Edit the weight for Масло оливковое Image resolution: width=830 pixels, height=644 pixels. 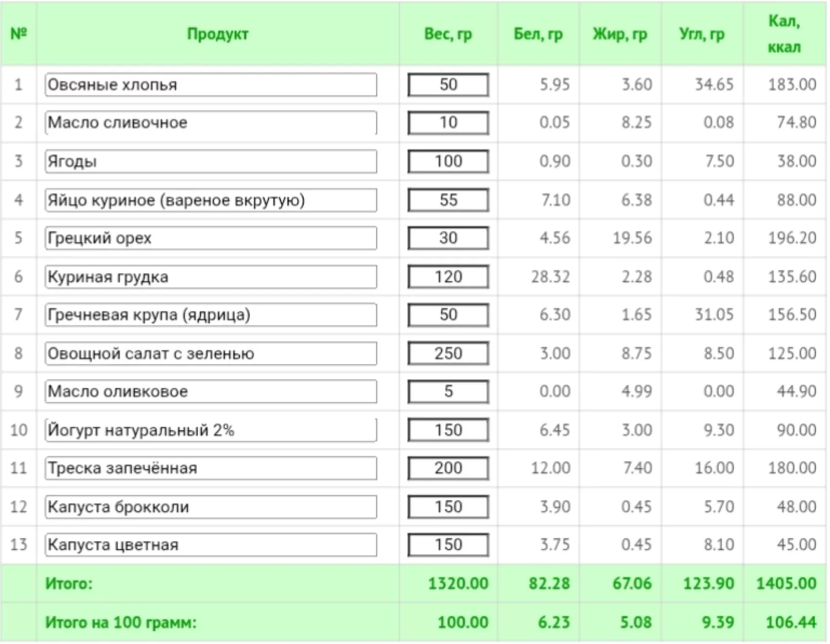pyautogui.click(x=448, y=392)
